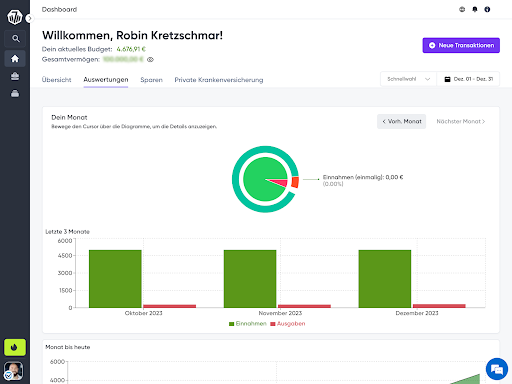The image size is (512, 384).
Task: Expand the sidebar with the arrow chevron
Action: [30, 18]
